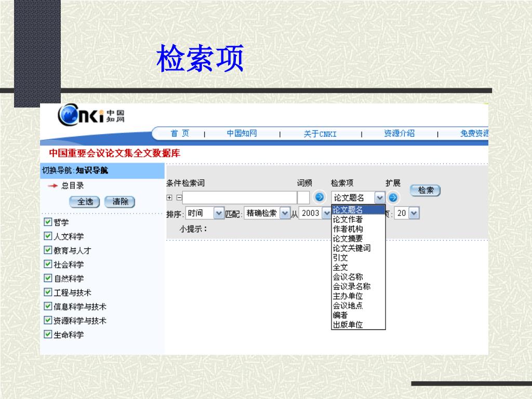Click the blue arrow icon under 扩展
Viewport: 532px width, 399px height.
393,197
